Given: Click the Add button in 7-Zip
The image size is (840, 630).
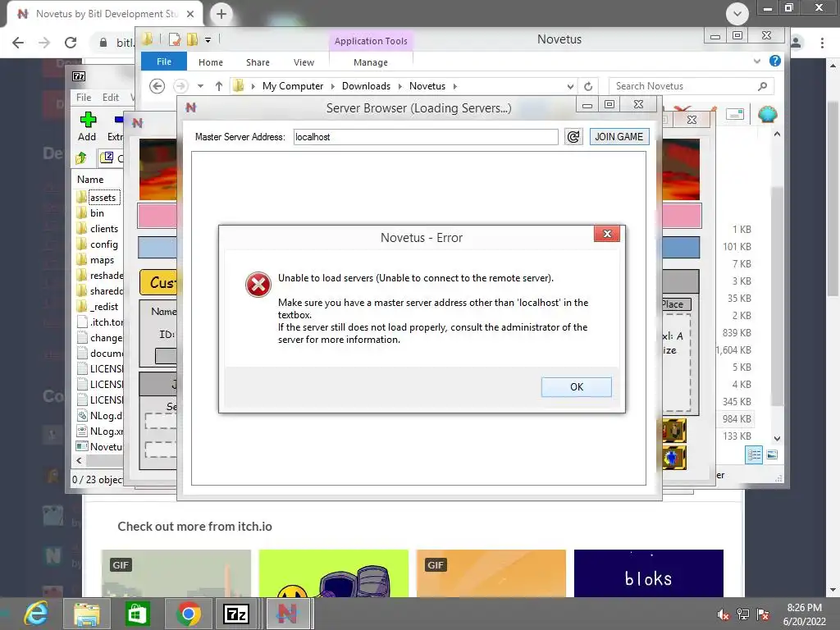Looking at the screenshot, I should click(87, 126).
